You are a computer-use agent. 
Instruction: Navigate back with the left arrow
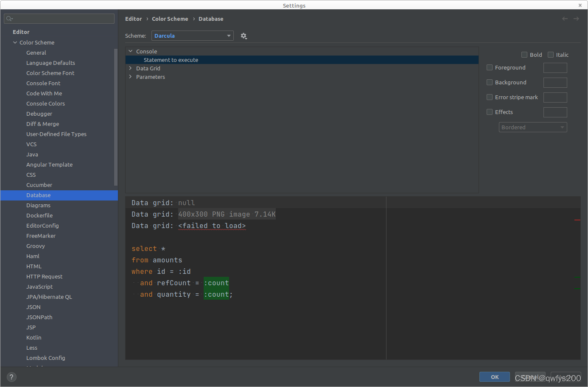point(565,19)
